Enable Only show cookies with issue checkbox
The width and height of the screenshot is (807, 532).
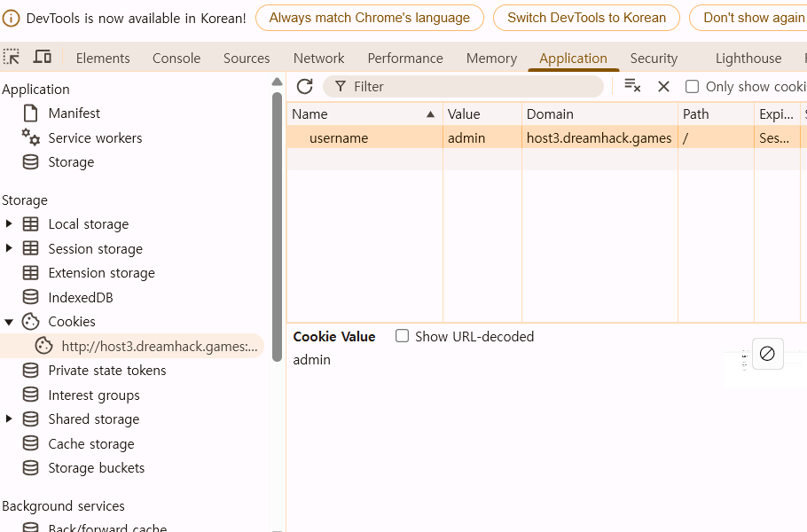(x=692, y=86)
